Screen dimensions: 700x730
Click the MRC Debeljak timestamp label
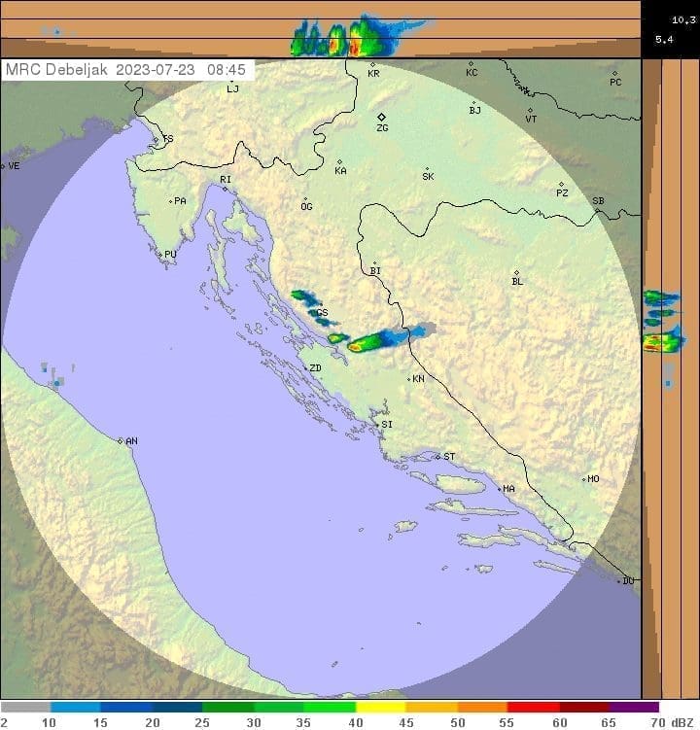(126, 70)
